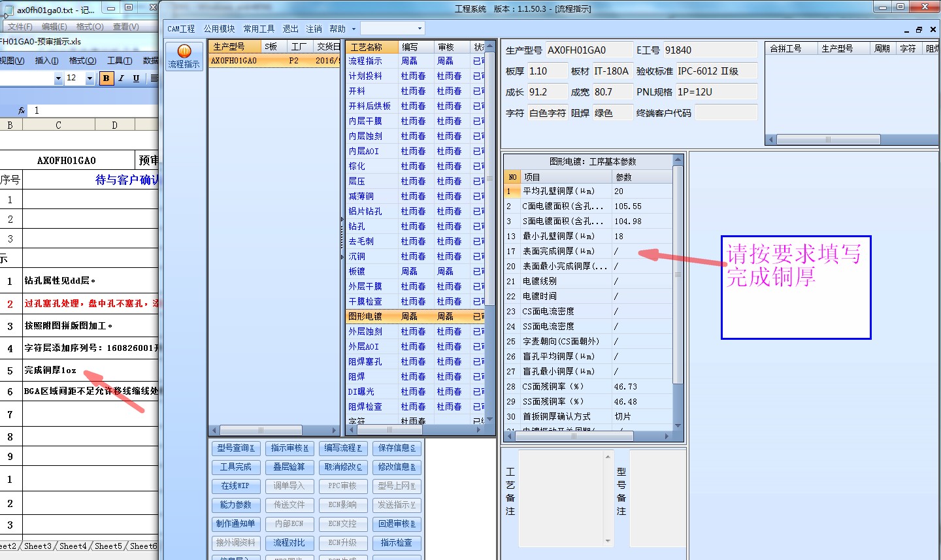Open the 帮助 menu
Image resolution: width=941 pixels, height=560 pixels.
coord(337,29)
